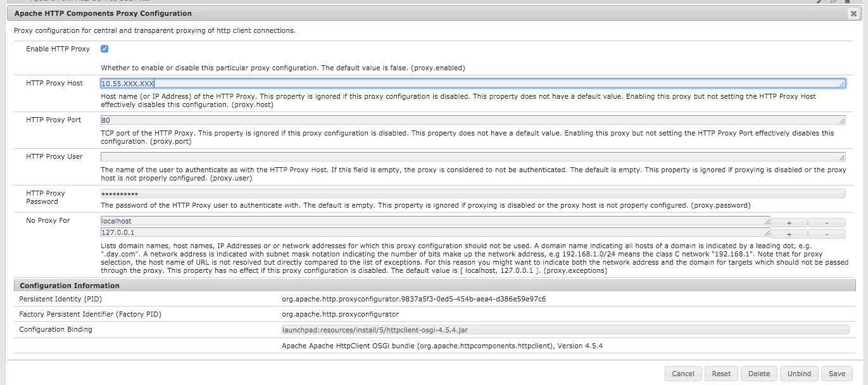The height and width of the screenshot is (385, 868).
Task: Select the Factory PID value org.apache.http.proxyconfigurator
Action: (x=341, y=314)
